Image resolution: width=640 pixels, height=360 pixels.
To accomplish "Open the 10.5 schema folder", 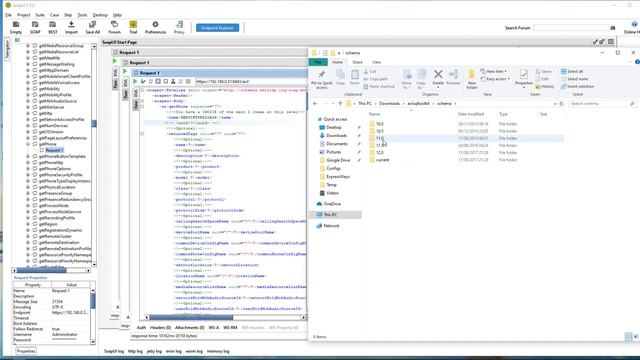I will click(380, 131).
